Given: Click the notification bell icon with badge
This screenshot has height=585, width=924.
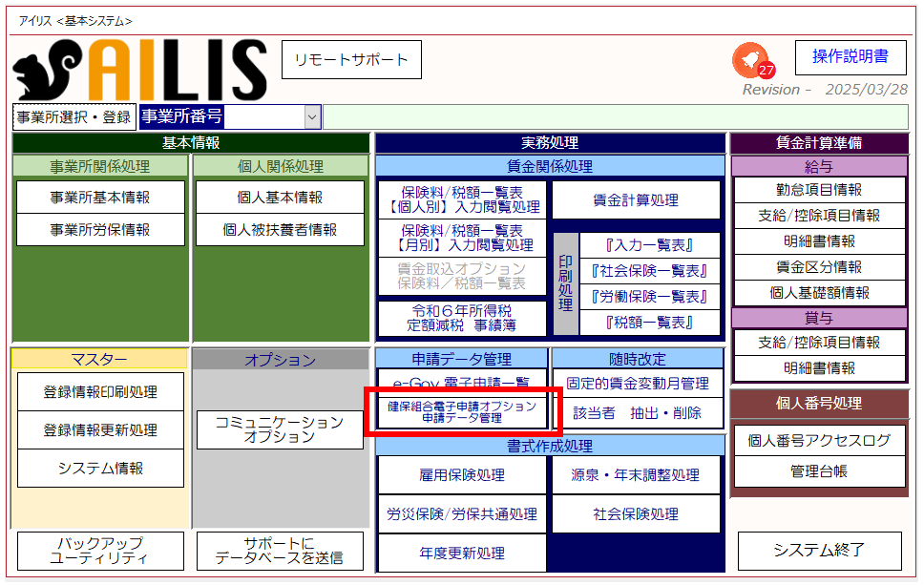Looking at the screenshot, I should click(x=751, y=60).
